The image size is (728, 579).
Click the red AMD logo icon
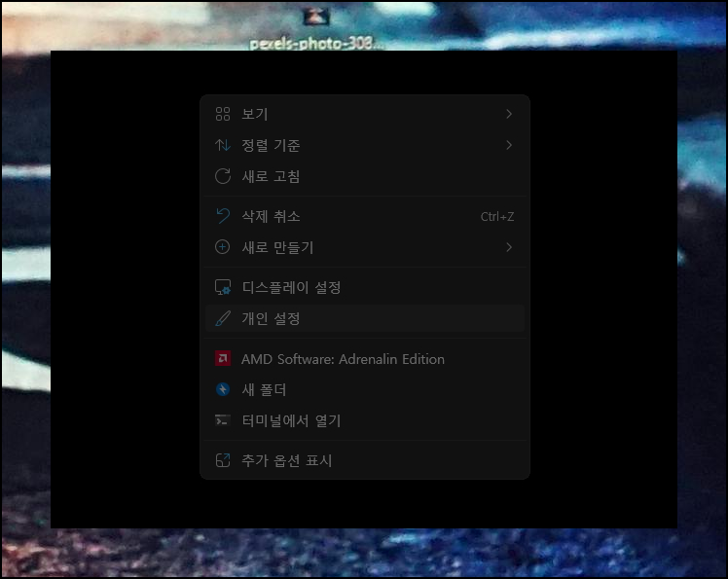point(223,358)
